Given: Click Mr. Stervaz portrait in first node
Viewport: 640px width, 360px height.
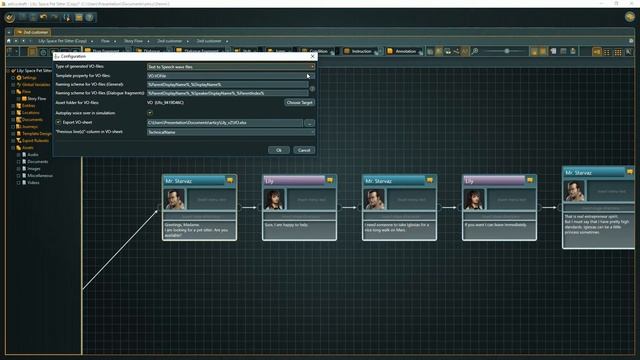Looking at the screenshot, I should 175,199.
